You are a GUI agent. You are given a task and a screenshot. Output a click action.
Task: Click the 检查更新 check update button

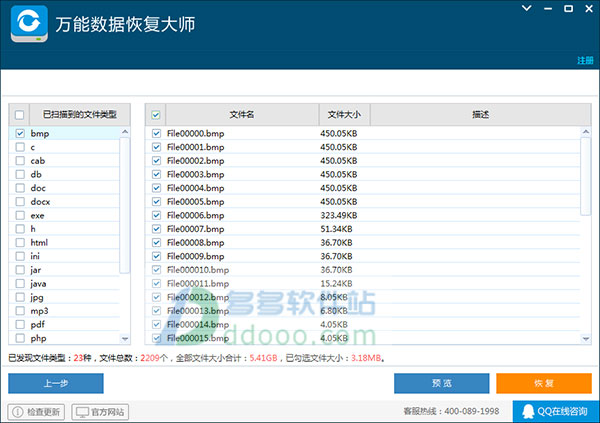pyautogui.click(x=36, y=412)
